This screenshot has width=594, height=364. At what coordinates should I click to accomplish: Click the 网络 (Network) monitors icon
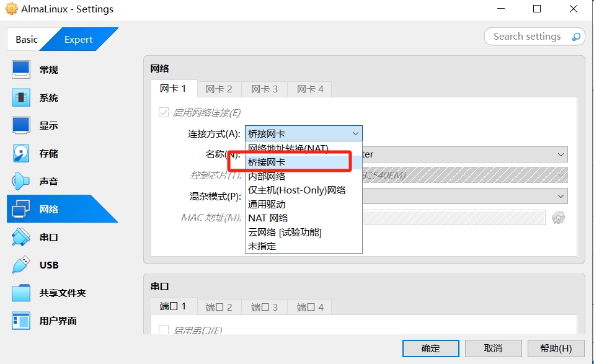pyautogui.click(x=21, y=209)
